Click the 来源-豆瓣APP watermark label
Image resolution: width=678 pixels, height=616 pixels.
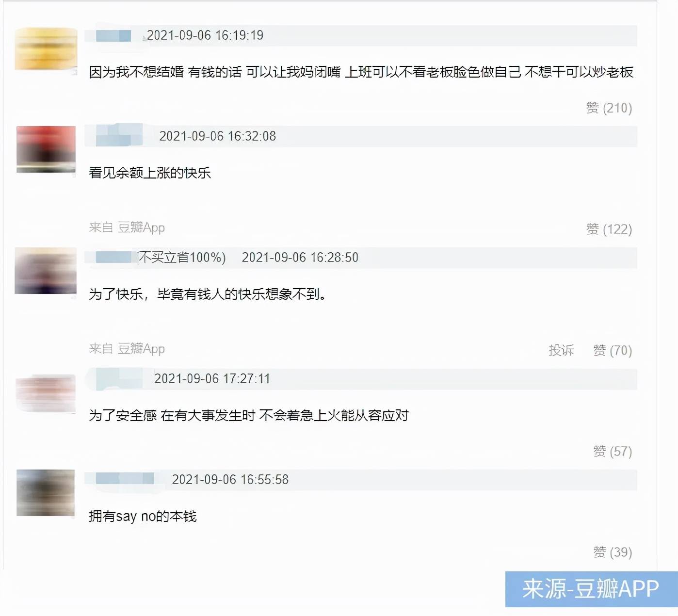[x=591, y=589]
